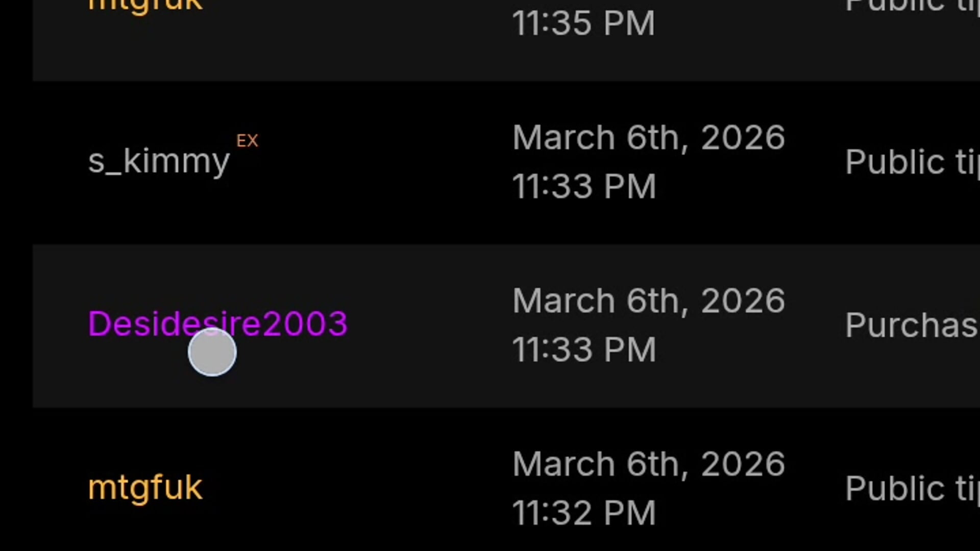The height and width of the screenshot is (551, 980).
Task: Click the 11:32 PM timestamp
Action: point(584,513)
